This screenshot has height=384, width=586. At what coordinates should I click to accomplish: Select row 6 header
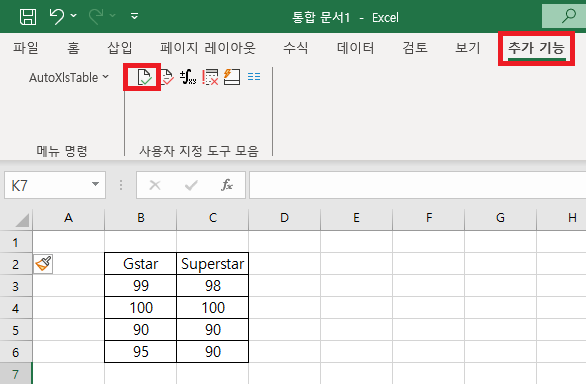click(16, 352)
